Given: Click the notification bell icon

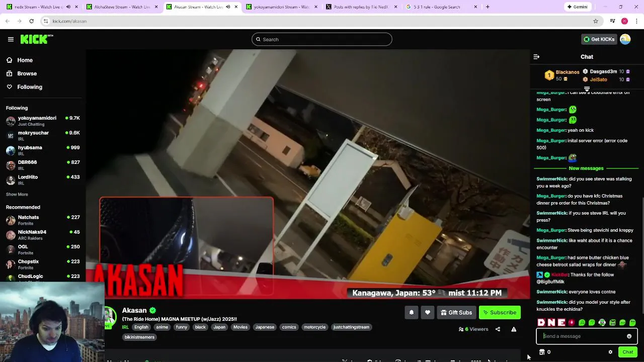Looking at the screenshot, I should coord(411,313).
